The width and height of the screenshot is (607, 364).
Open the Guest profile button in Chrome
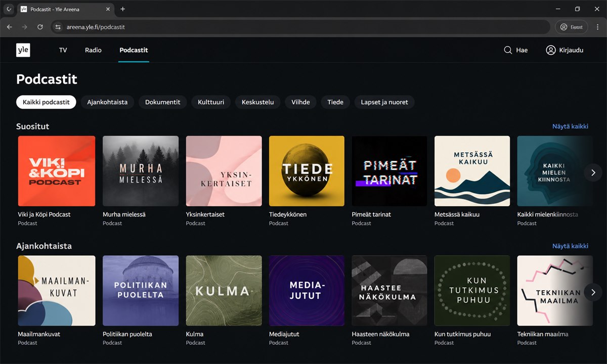coord(571,27)
